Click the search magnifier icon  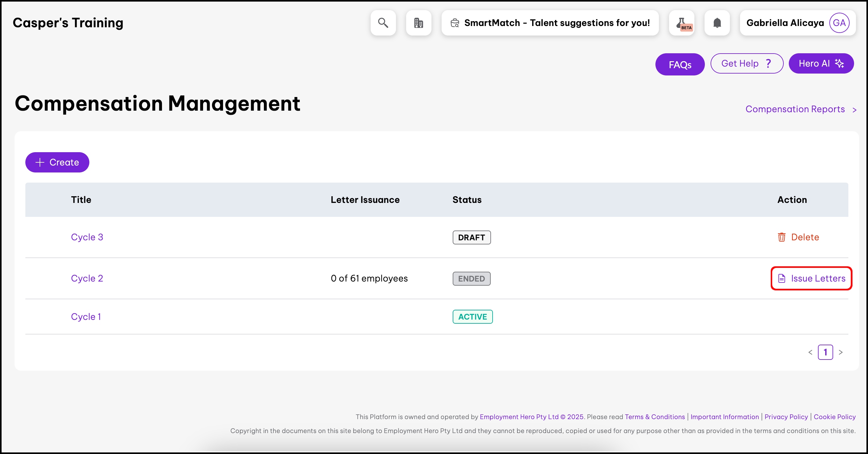tap(383, 23)
